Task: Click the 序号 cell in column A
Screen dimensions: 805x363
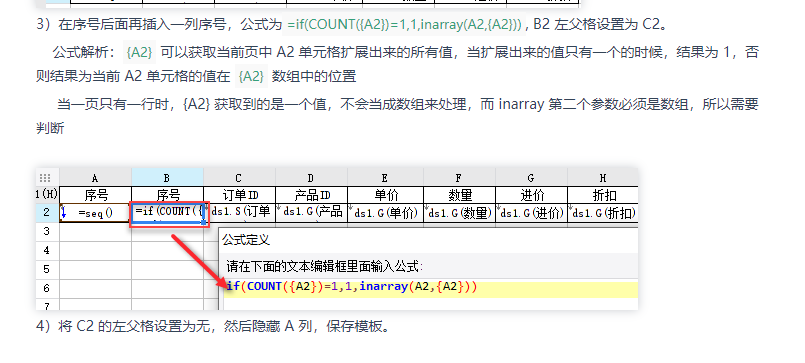Action: pos(95,195)
